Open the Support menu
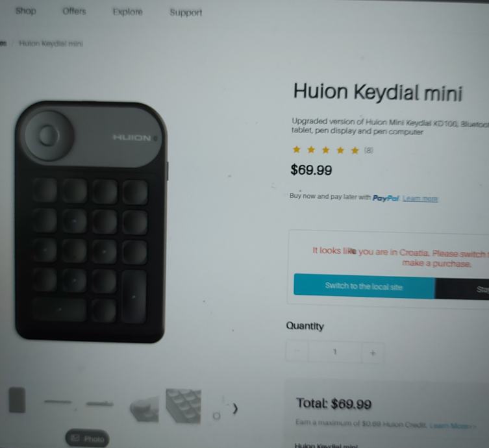This screenshot has height=448, width=489. [x=186, y=12]
